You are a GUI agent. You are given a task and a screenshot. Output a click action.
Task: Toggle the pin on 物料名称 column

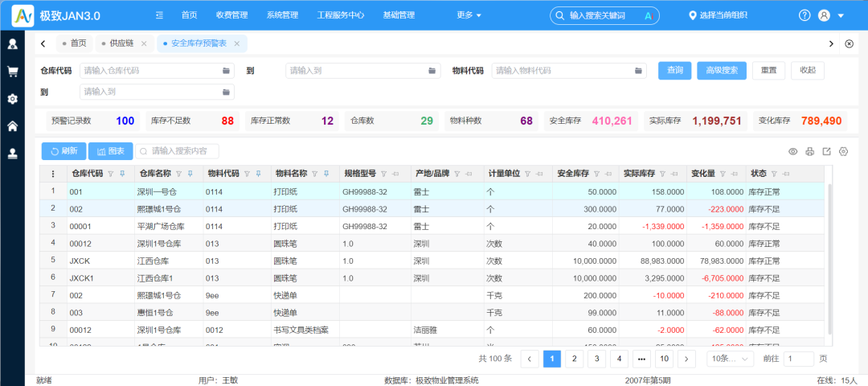click(326, 174)
